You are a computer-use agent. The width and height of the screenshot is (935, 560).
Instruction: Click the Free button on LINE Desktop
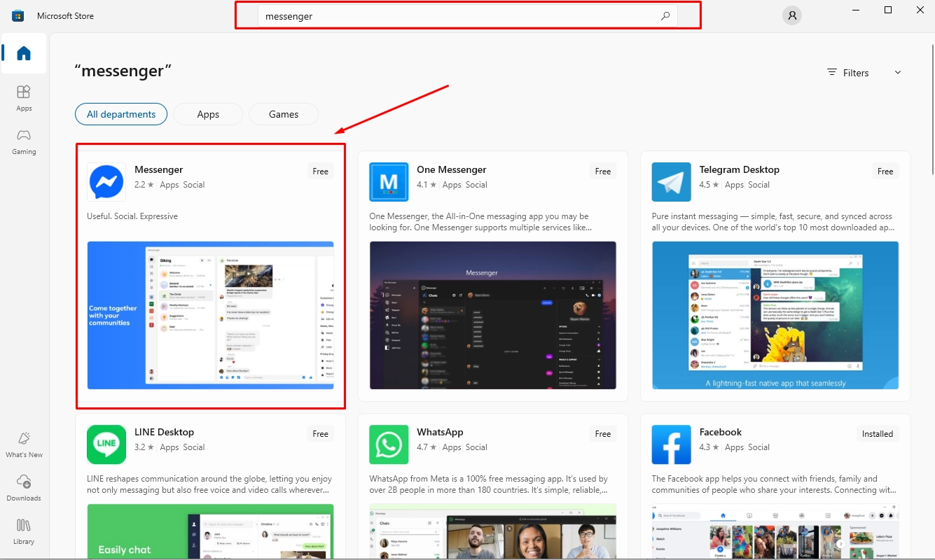[321, 434]
